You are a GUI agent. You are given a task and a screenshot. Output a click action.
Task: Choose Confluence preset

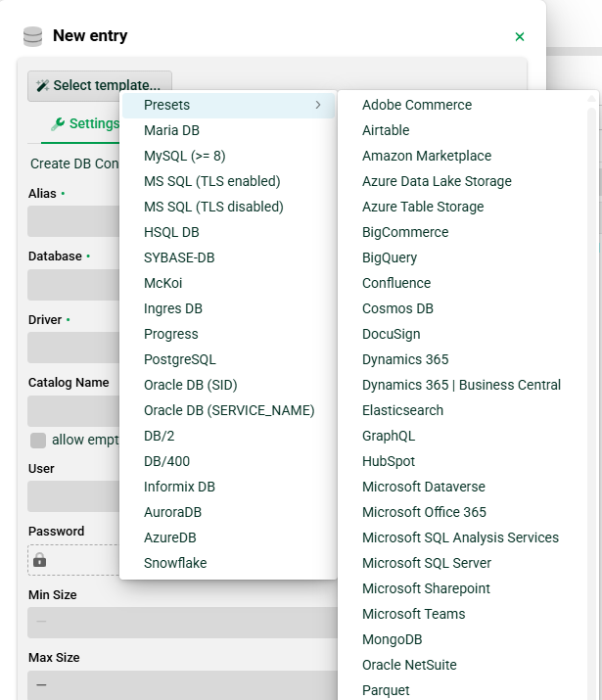463,283
